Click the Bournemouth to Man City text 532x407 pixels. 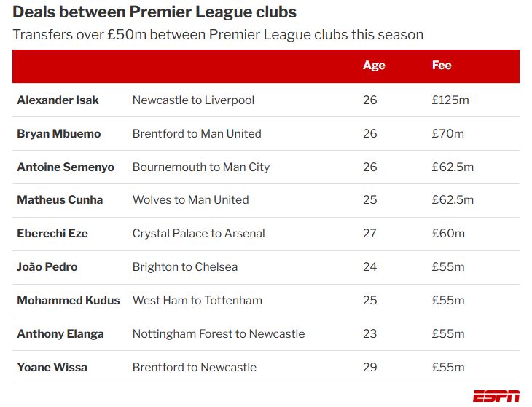coord(201,167)
